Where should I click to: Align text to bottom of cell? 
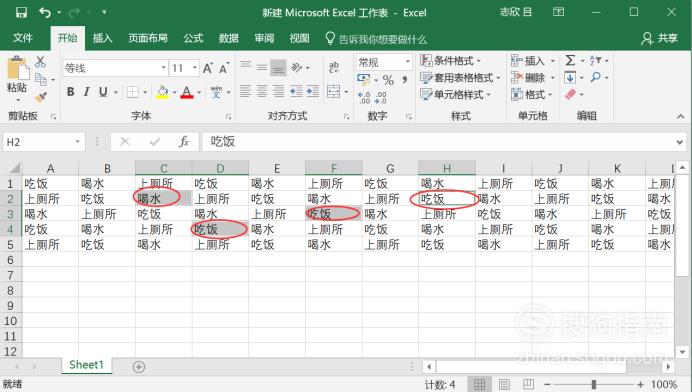click(278, 67)
